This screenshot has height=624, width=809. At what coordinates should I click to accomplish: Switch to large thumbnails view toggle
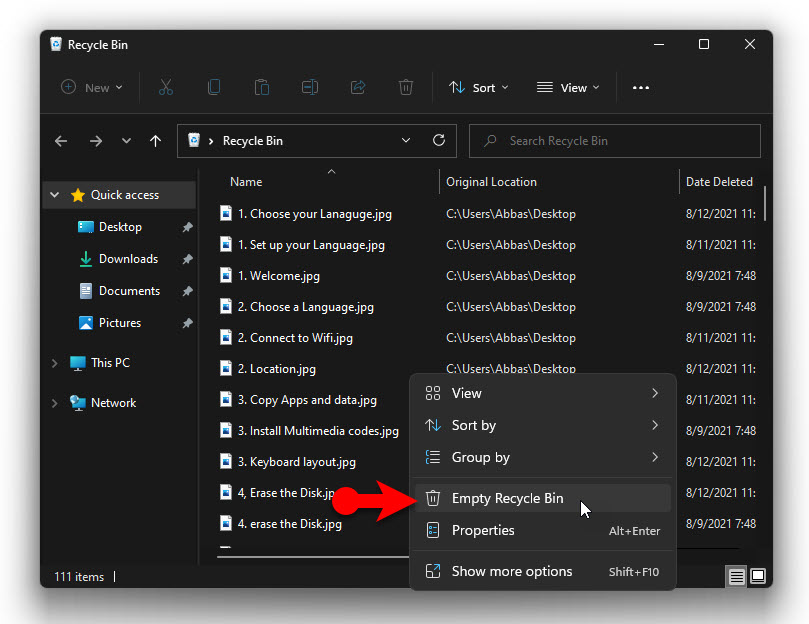click(x=758, y=576)
